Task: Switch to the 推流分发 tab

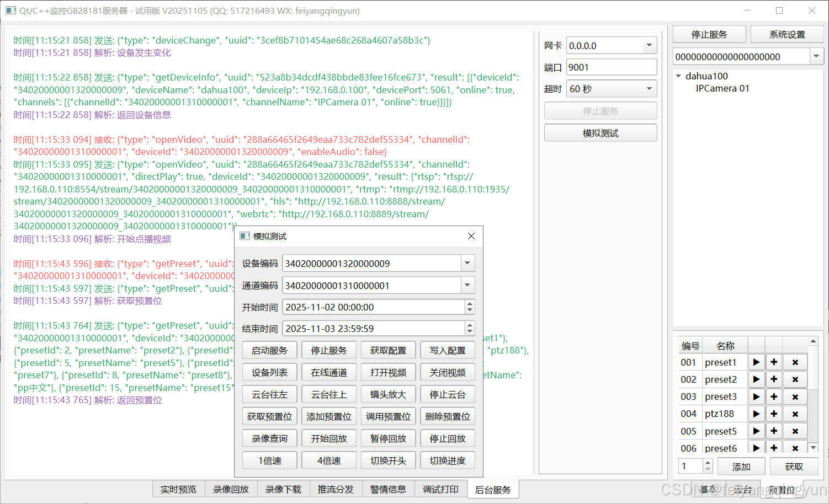Action: [x=336, y=489]
